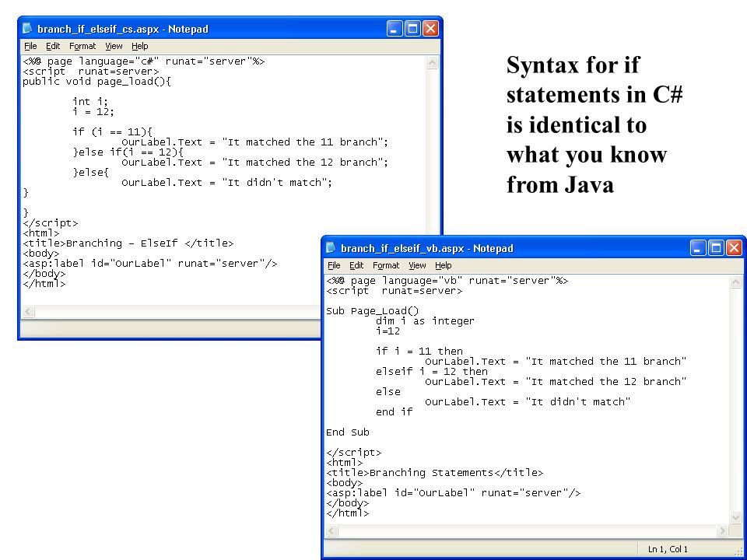Open Edit menu in branch_if_elseif_vb.aspx Notepad

(356, 265)
